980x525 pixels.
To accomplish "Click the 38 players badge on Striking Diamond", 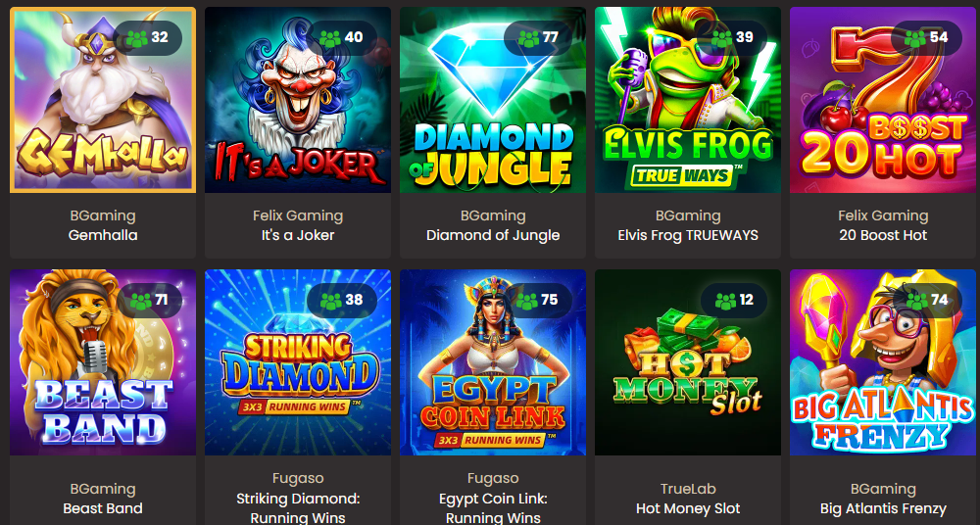I will click(x=342, y=301).
